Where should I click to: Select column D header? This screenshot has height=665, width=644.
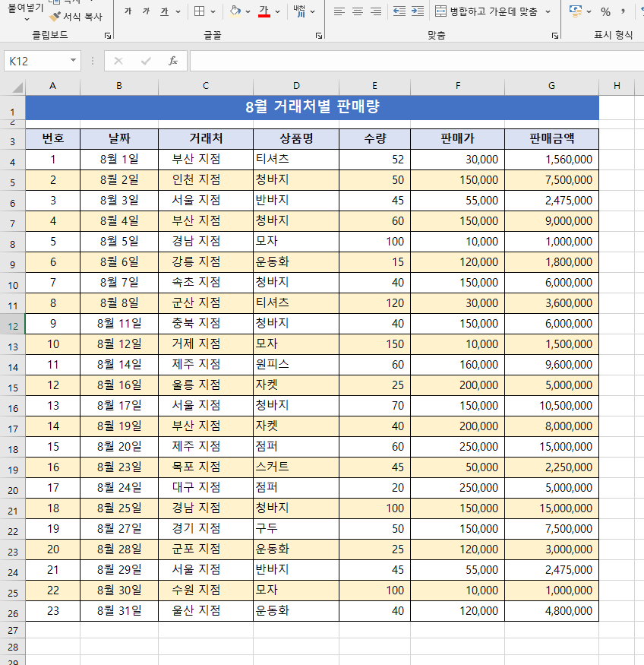click(296, 86)
